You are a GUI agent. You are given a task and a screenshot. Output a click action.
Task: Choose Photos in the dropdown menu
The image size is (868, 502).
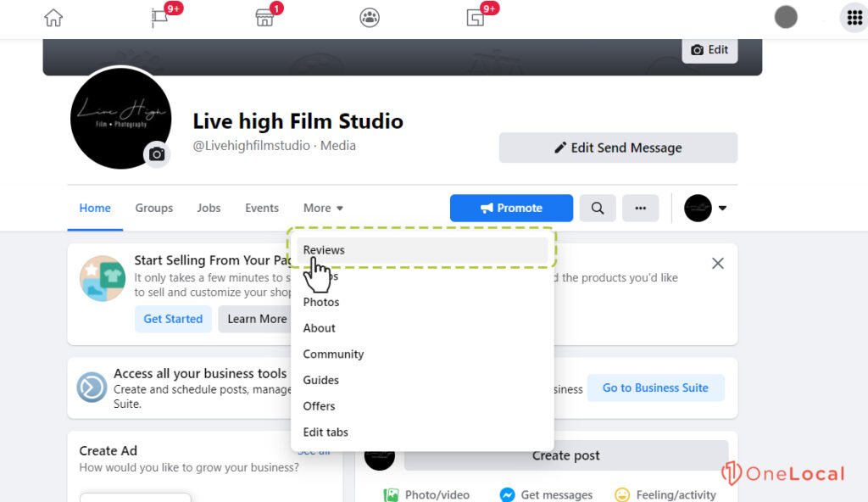(321, 302)
